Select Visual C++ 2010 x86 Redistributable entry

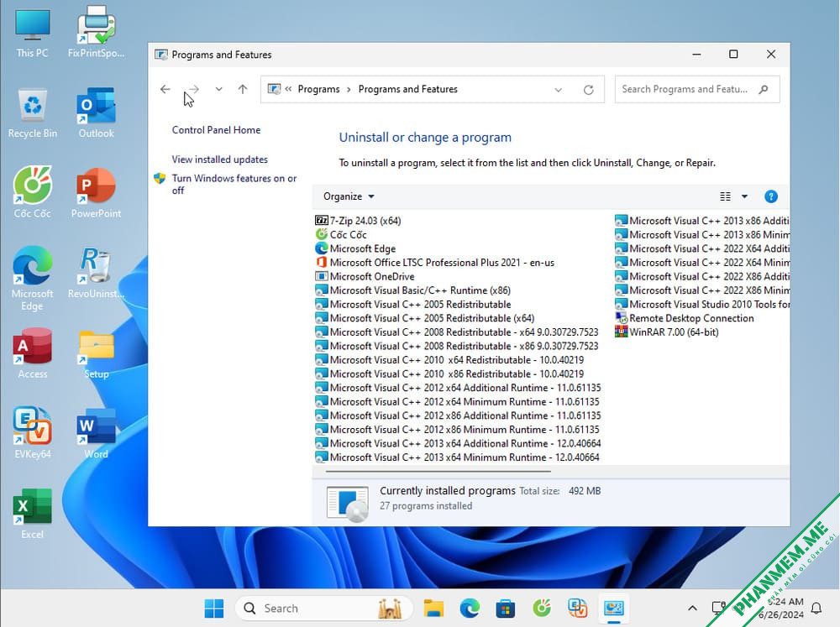point(449,374)
